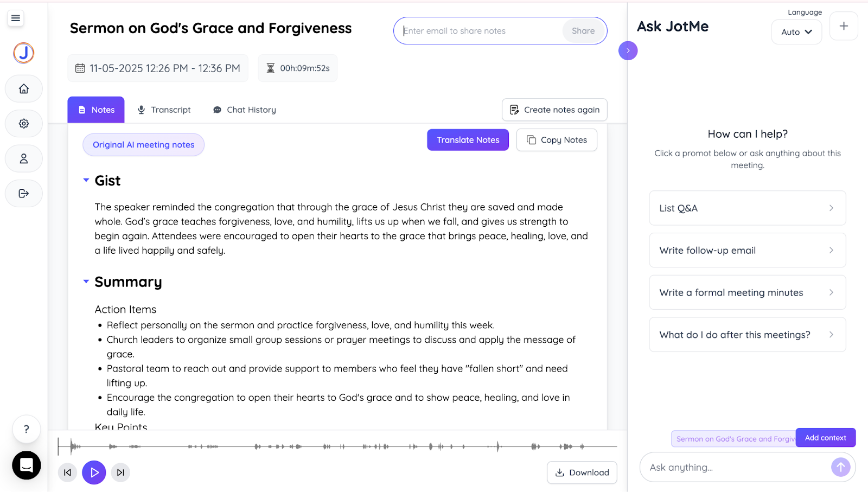868x492 pixels.
Task: Collapse the Ask JotMe panel with the arrow toggle
Action: (628, 50)
